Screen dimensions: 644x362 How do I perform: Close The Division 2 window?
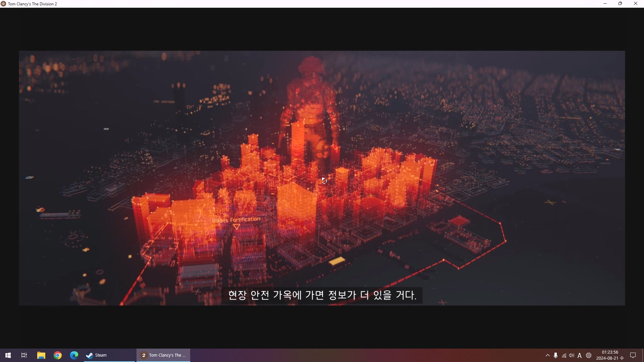[636, 4]
